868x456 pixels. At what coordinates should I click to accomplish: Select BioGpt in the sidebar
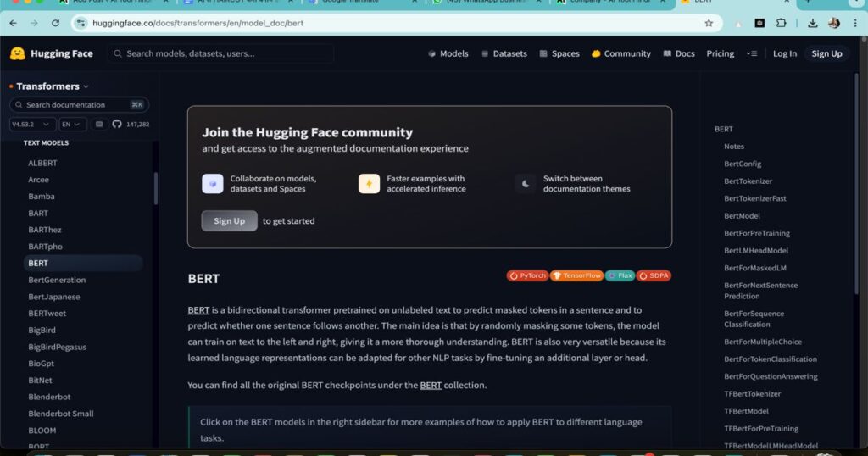pos(41,364)
